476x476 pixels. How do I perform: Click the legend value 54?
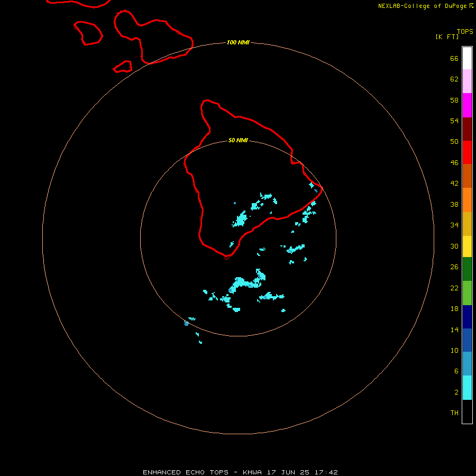pyautogui.click(x=454, y=121)
